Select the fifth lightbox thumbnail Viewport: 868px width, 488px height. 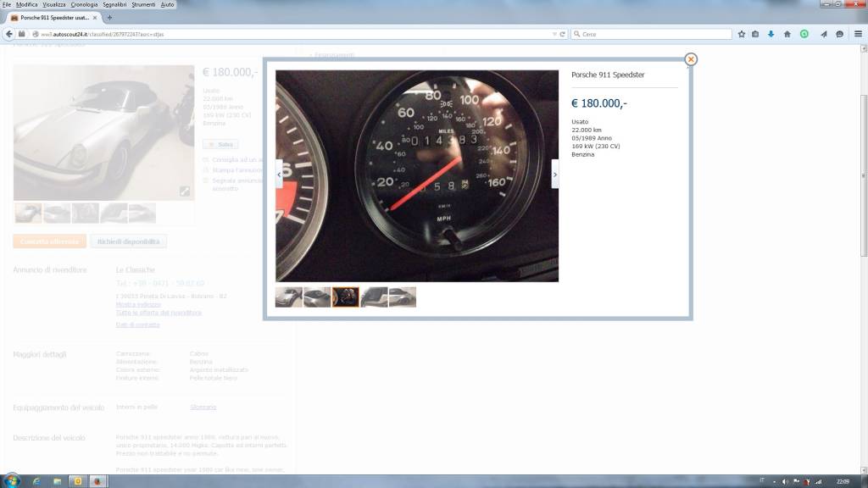coord(403,297)
